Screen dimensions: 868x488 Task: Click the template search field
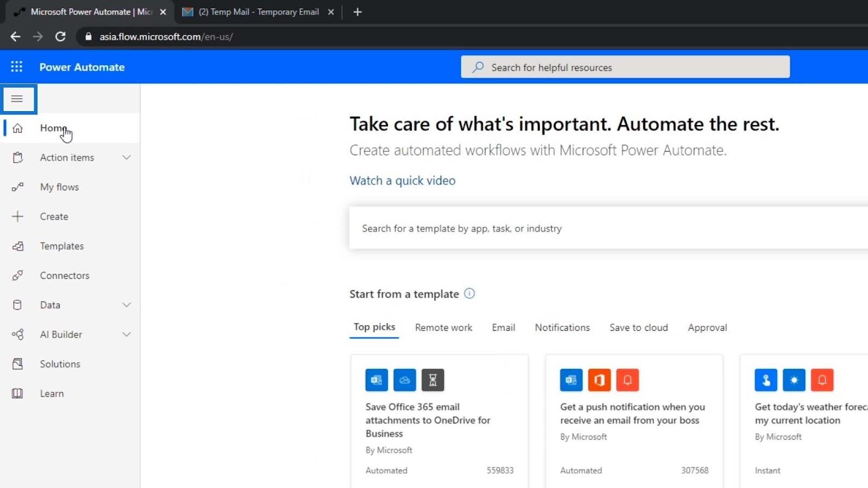tap(608, 228)
